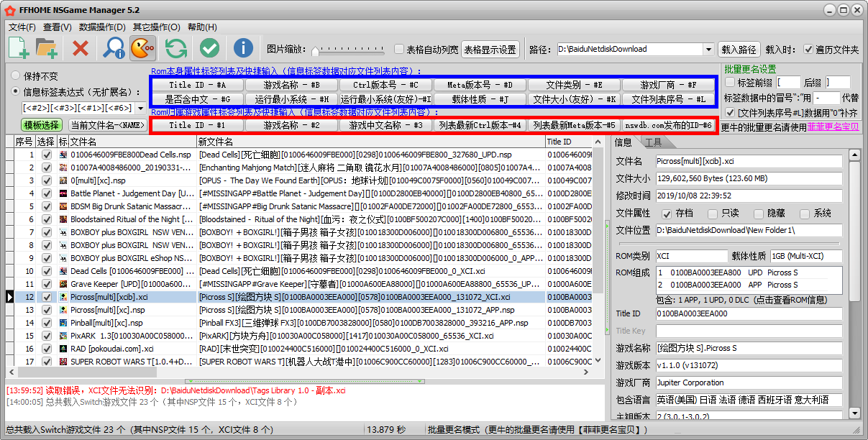Click the Title ID column header

(569, 142)
